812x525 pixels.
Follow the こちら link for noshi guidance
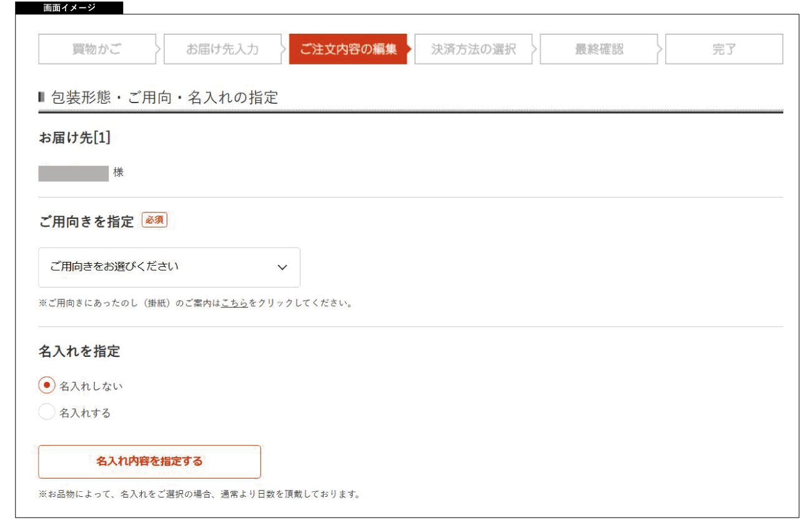coord(234,304)
